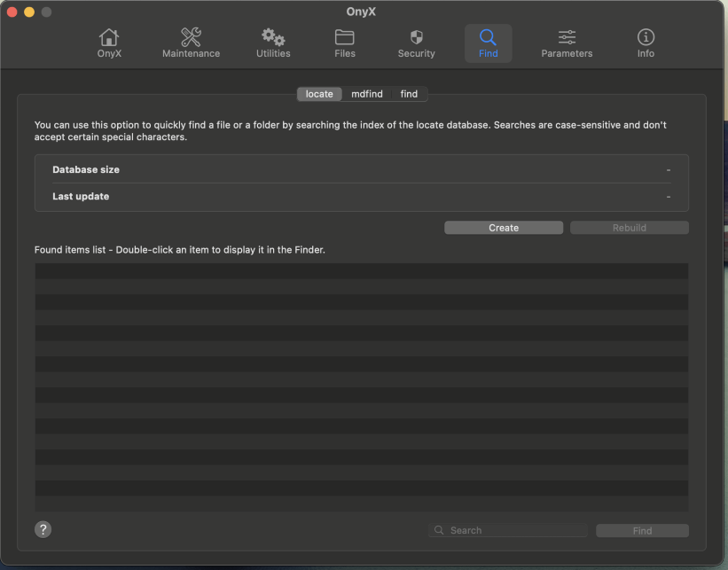Click the Files folder toolbar icon

pyautogui.click(x=344, y=43)
